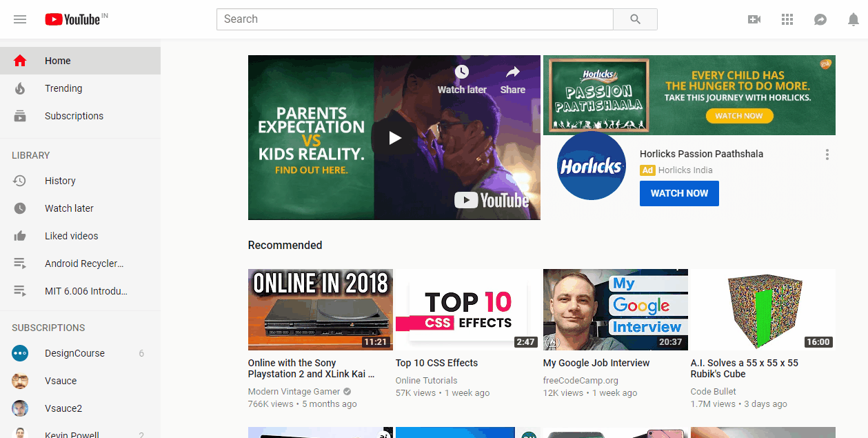Open the Top 10 CSS Effects title
Image resolution: width=868 pixels, height=438 pixels.
click(x=436, y=363)
